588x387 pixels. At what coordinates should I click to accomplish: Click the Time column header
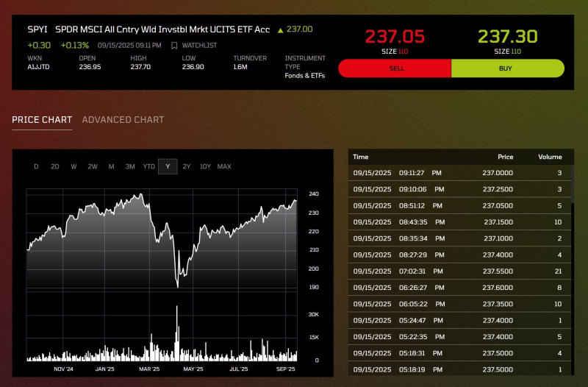point(361,157)
